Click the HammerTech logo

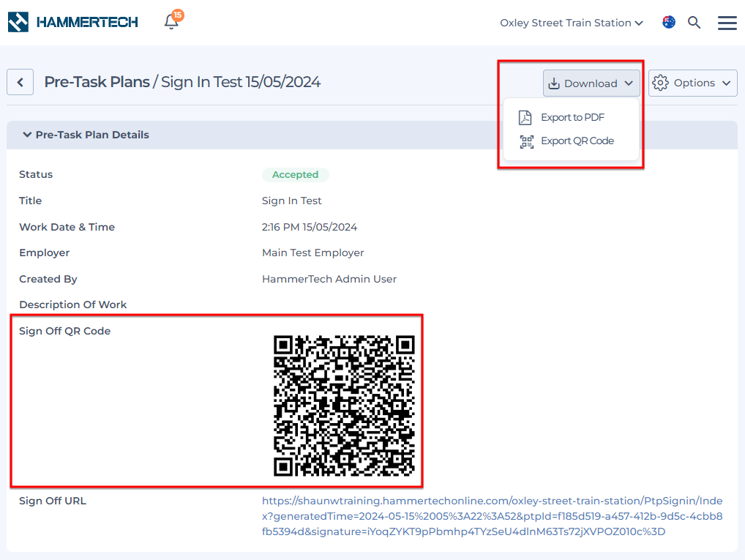(x=72, y=22)
